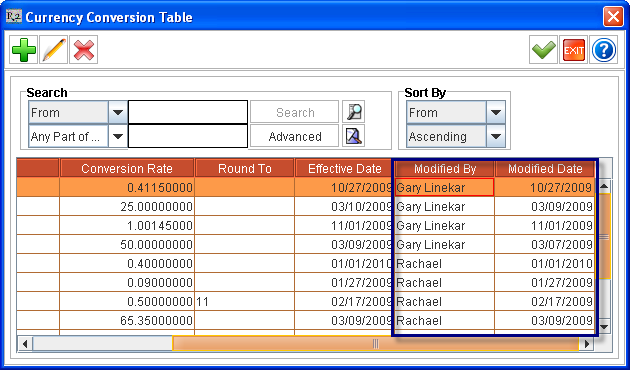Viewport: 630px width, 370px height.
Task: Select the 1.00145000 conversion rate cell
Action: (127, 225)
